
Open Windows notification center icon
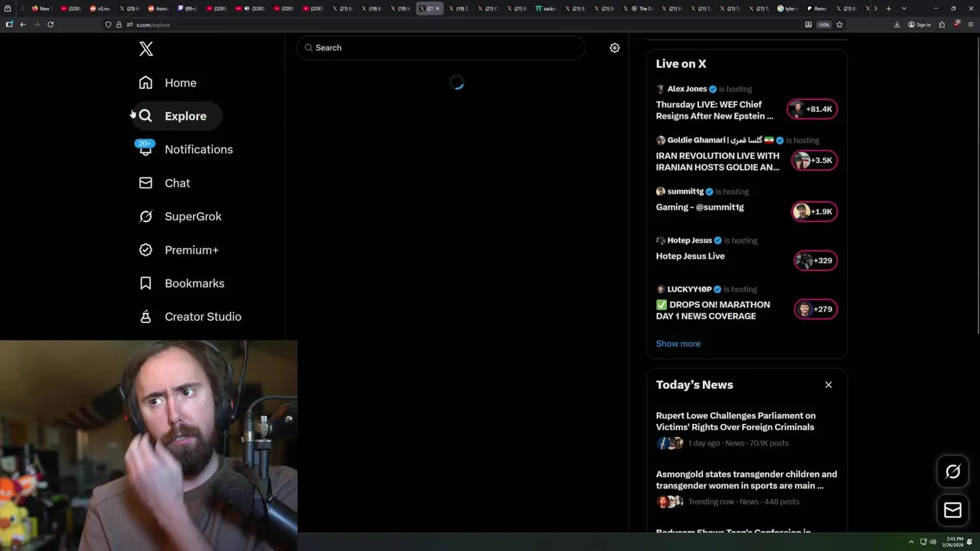click(970, 542)
